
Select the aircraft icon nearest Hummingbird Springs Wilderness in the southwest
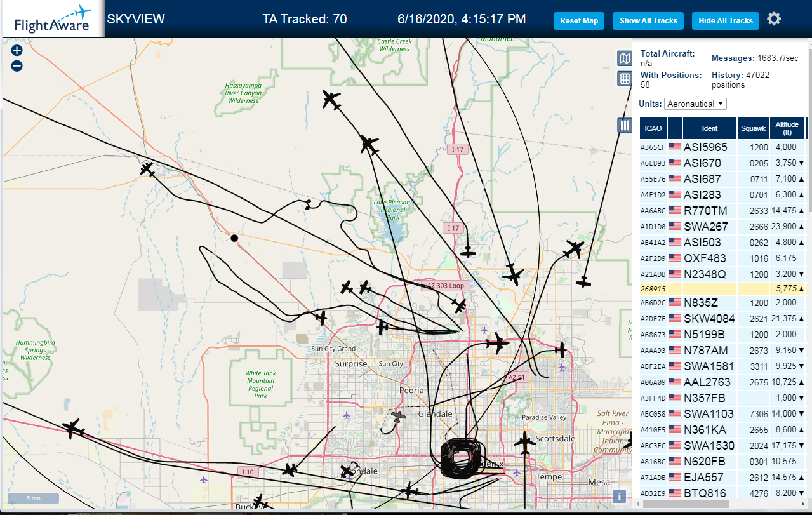[x=74, y=429]
